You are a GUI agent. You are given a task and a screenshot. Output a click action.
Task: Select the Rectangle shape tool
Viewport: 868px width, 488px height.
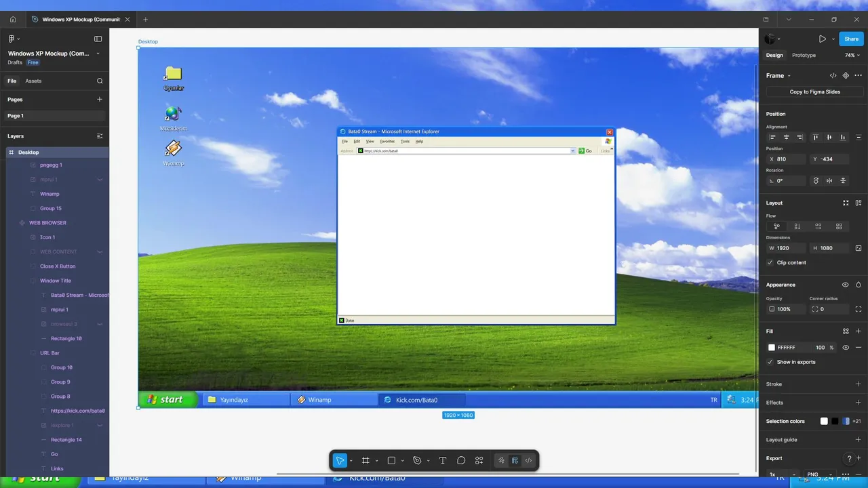click(391, 461)
